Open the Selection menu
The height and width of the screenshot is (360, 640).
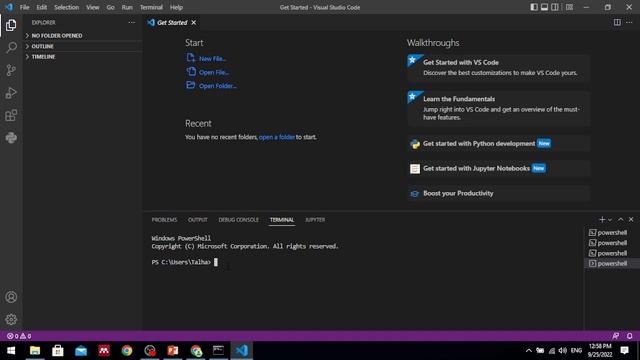coord(66,7)
